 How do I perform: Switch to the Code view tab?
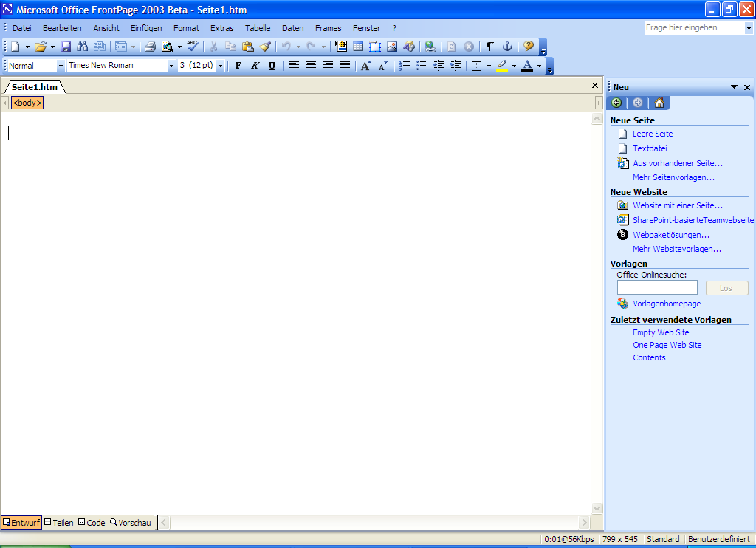[x=91, y=522]
